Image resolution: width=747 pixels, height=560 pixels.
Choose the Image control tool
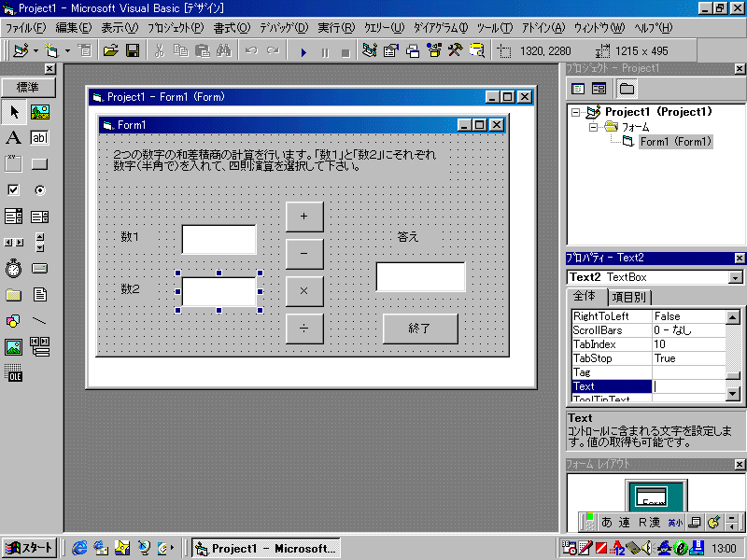click(x=14, y=347)
